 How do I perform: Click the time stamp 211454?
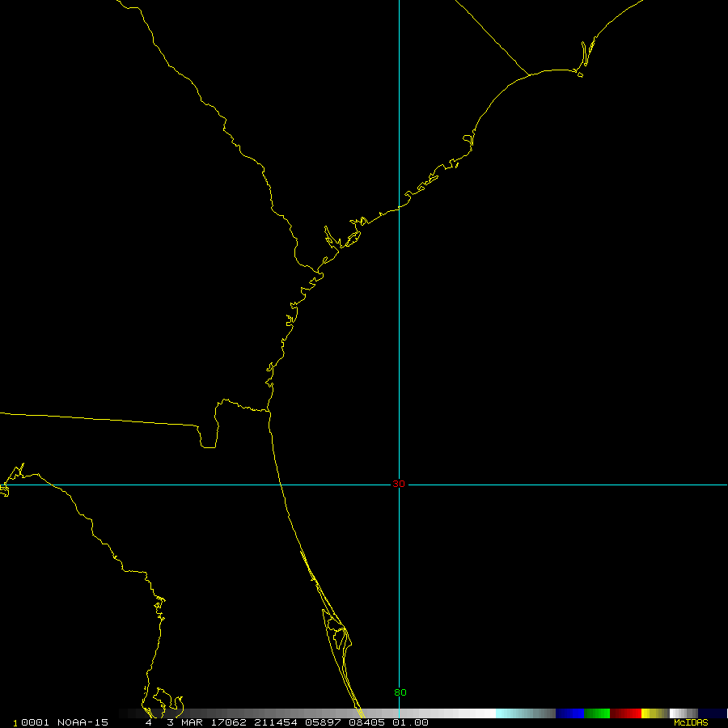[x=276, y=722]
